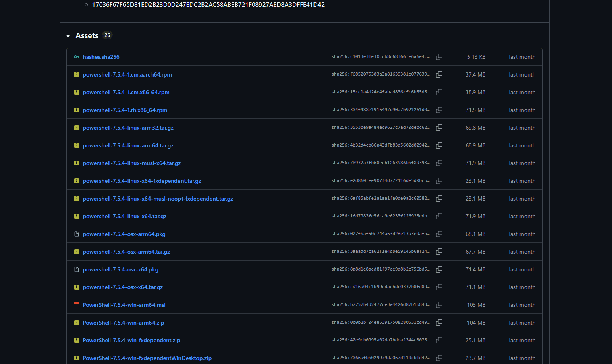Click the 5.13 KB size value
The width and height of the screenshot is (612, 364).
(x=476, y=57)
